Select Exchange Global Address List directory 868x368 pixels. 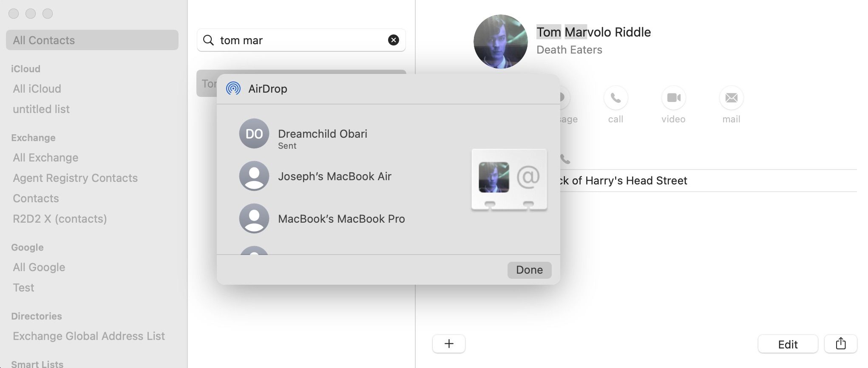[x=89, y=336]
